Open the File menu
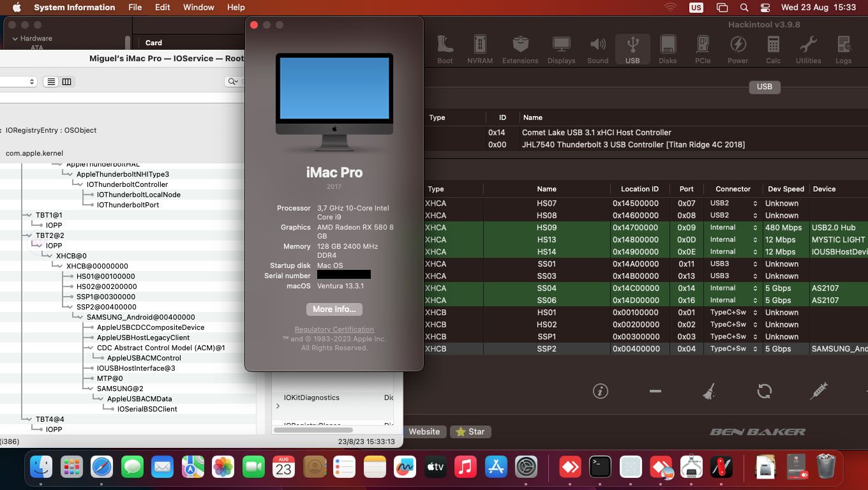Viewport: 868px width, 490px height. click(x=135, y=8)
